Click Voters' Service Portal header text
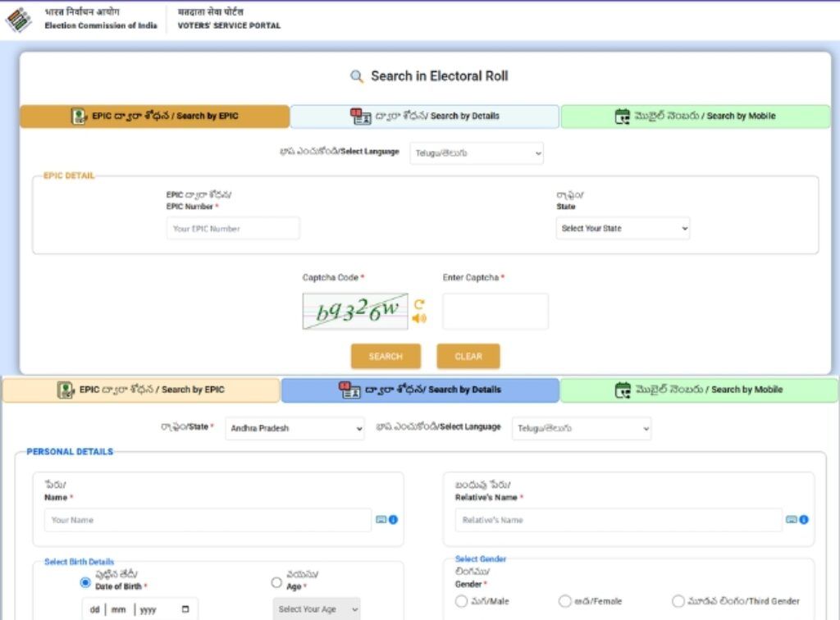 coord(229,25)
